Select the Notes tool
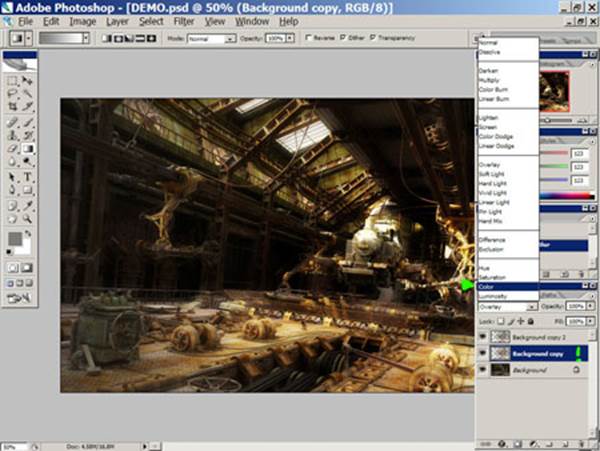The height and width of the screenshot is (451, 600). click(x=13, y=206)
